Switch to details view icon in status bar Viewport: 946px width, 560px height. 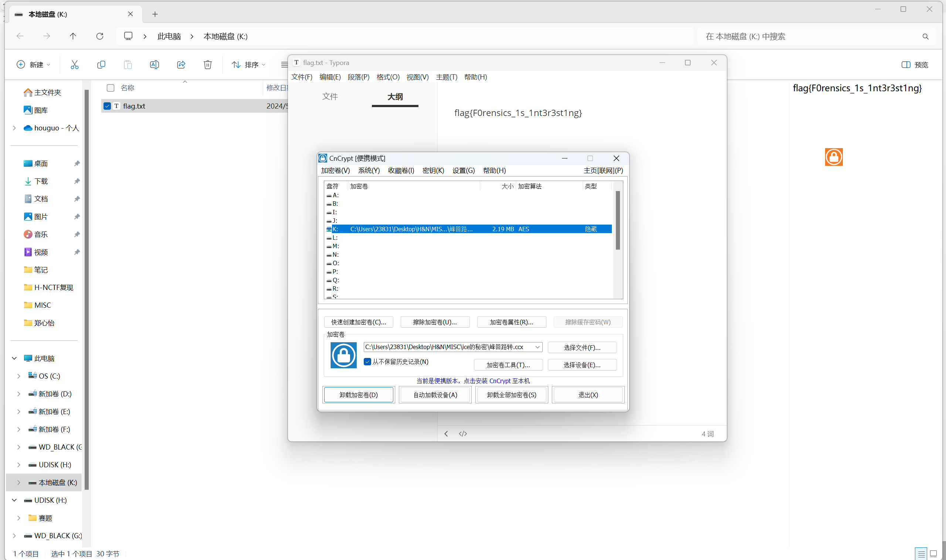click(x=921, y=554)
